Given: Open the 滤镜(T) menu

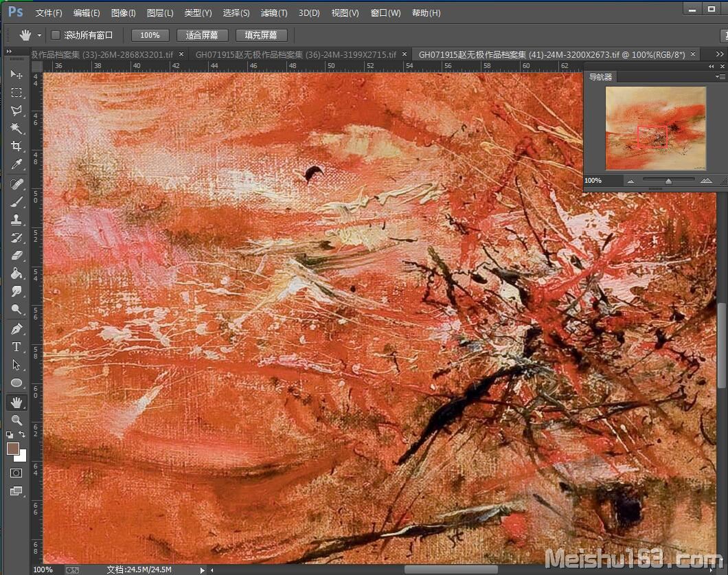Looking at the screenshot, I should 274,13.
